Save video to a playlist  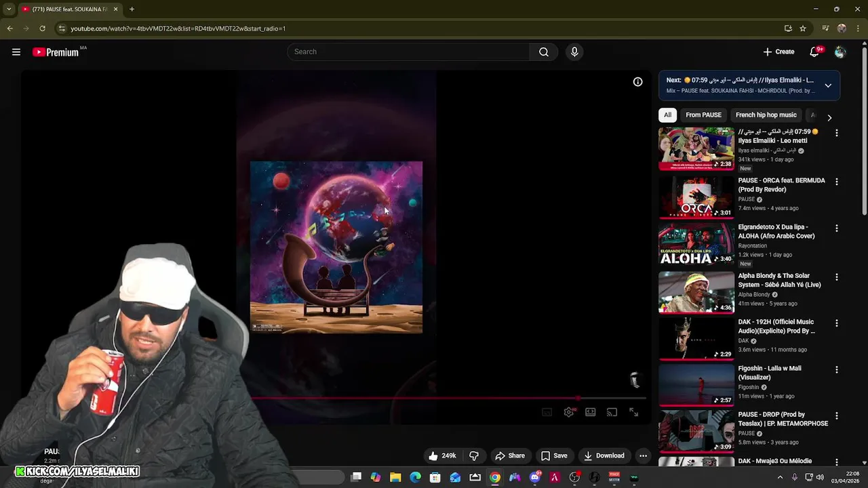554,455
